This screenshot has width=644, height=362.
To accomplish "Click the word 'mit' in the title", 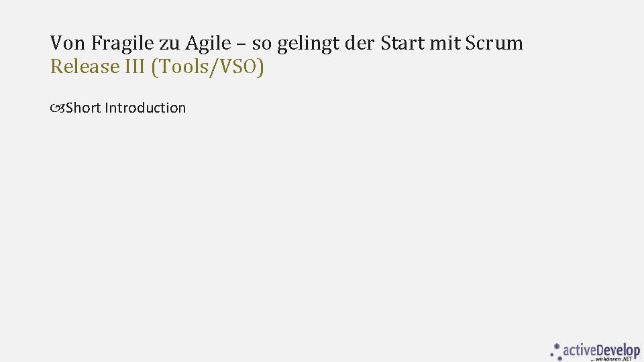I will pyautogui.click(x=445, y=43).
